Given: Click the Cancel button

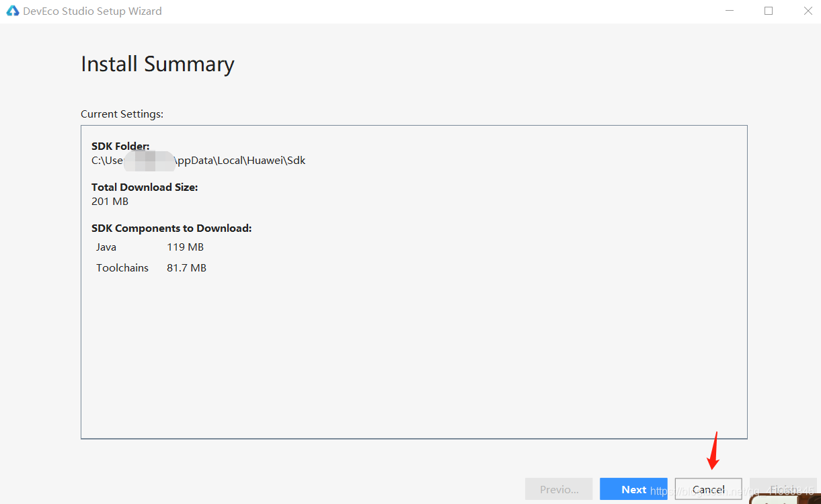Looking at the screenshot, I should (x=709, y=490).
